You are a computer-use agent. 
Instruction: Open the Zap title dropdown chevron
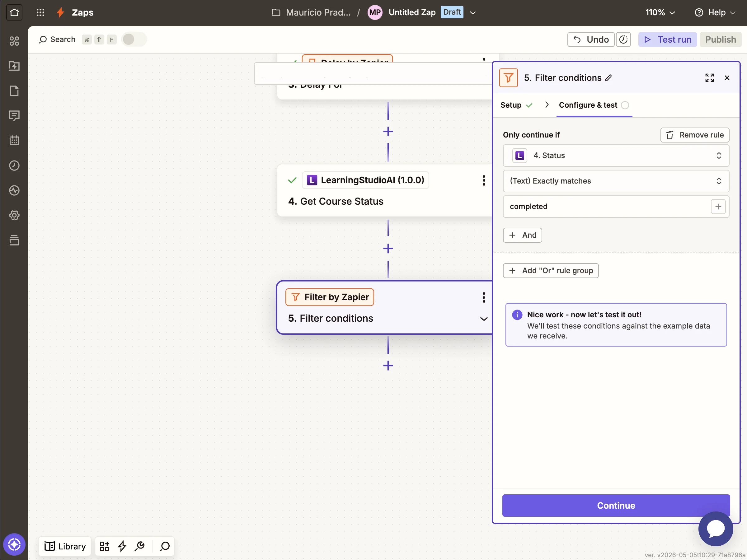pyautogui.click(x=473, y=12)
